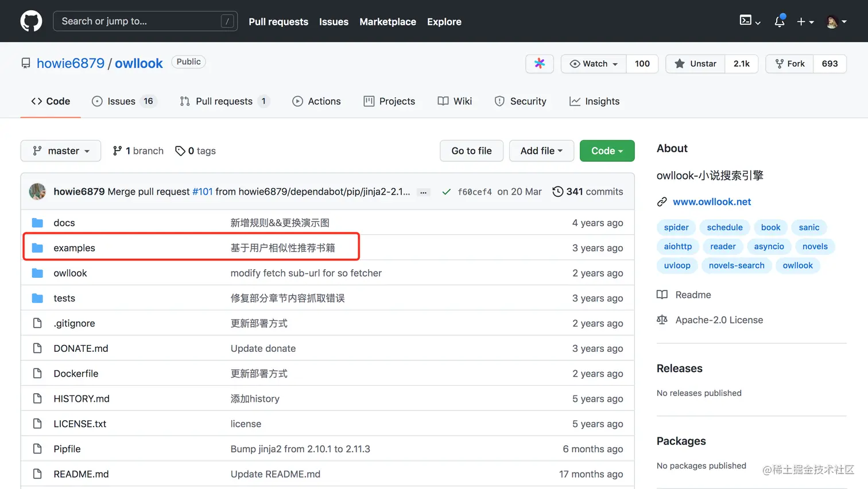Open the Actions tab
The width and height of the screenshot is (868, 489).
point(316,101)
